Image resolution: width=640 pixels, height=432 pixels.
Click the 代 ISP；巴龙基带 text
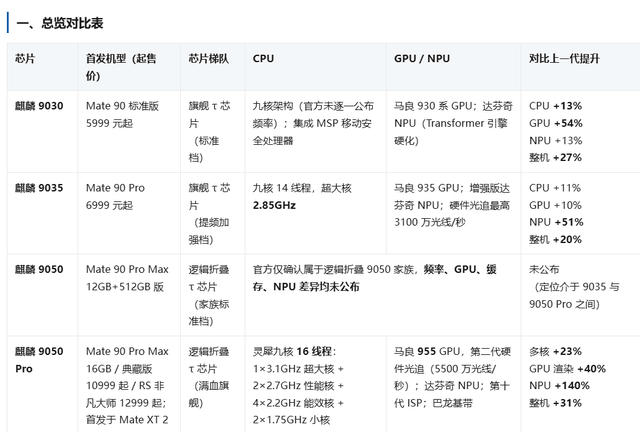tap(433, 403)
